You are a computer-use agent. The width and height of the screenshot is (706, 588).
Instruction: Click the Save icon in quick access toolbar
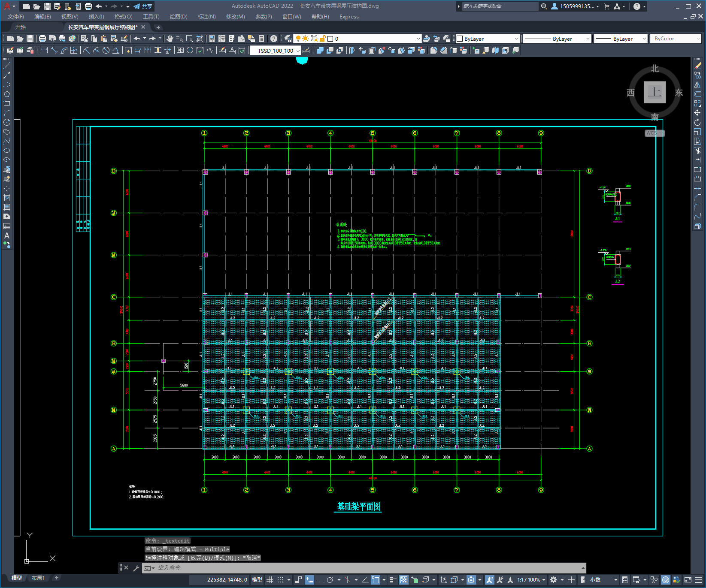47,6
